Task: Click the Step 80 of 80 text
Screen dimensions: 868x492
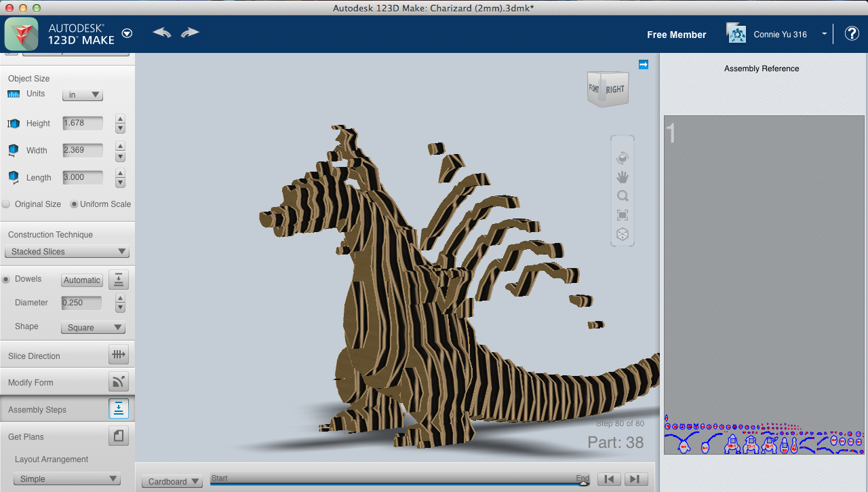Action: pyautogui.click(x=620, y=423)
